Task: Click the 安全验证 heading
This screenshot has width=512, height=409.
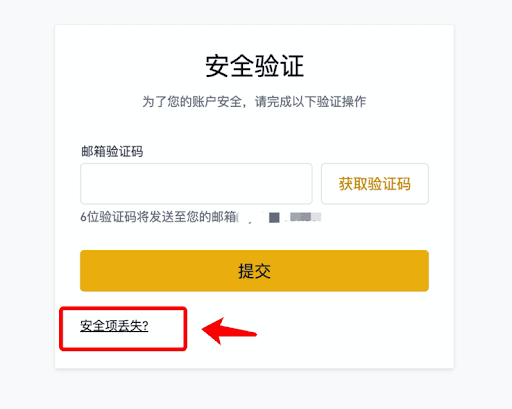Action: [x=254, y=66]
